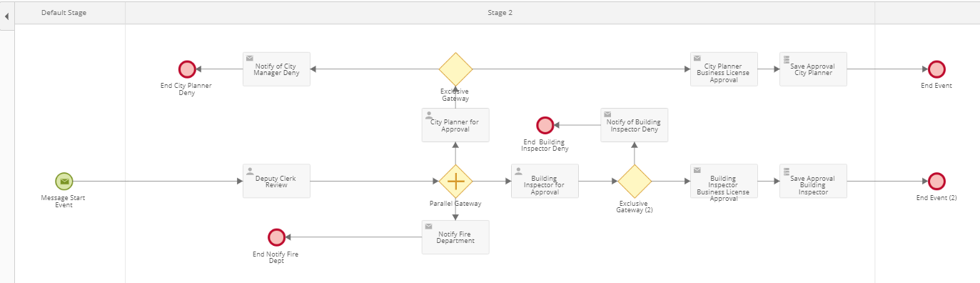Click the Notify of City Manager Deny task
This screenshot has height=283, width=980.
pyautogui.click(x=276, y=69)
